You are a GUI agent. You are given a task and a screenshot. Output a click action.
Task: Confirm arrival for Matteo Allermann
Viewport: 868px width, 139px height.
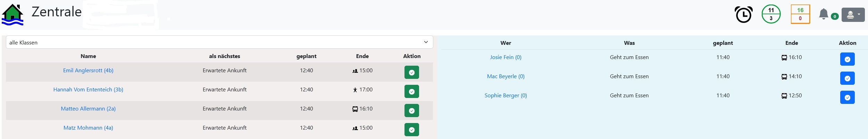(x=411, y=111)
